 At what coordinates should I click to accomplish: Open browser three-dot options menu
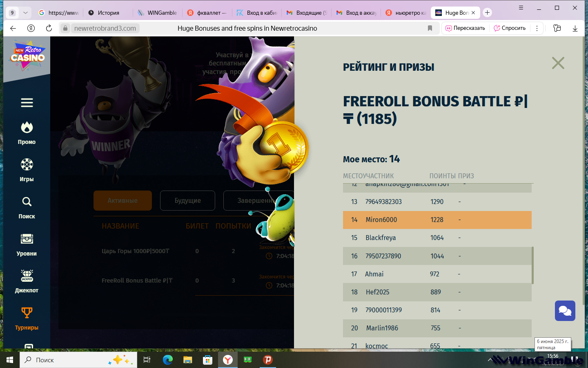(x=537, y=28)
